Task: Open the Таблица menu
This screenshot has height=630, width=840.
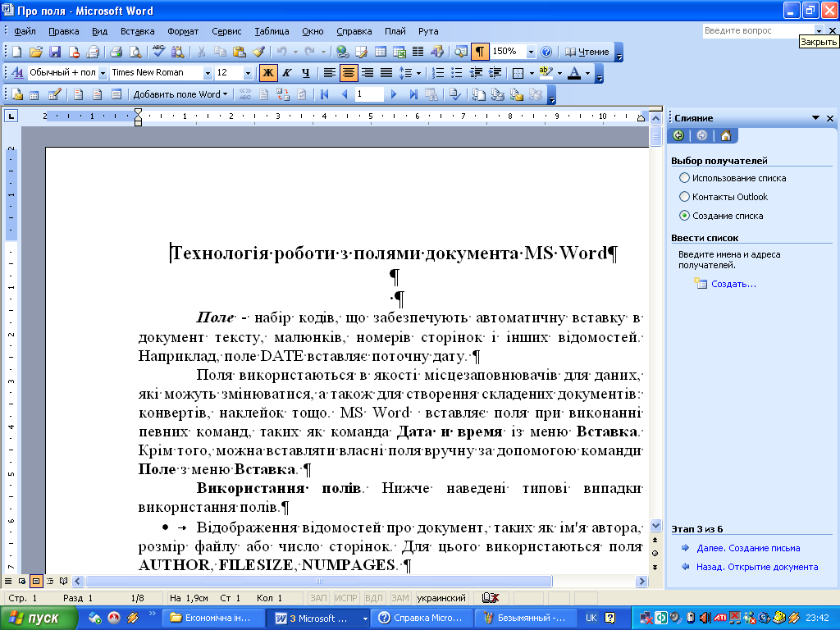Action: [x=272, y=31]
